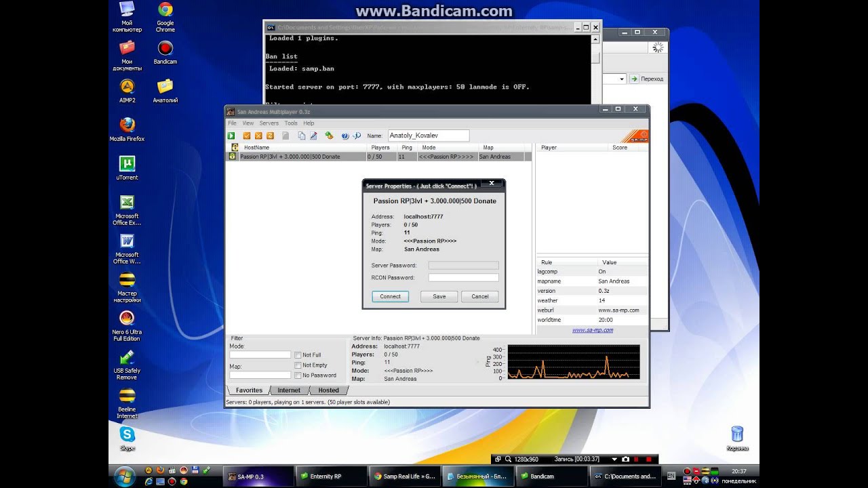
Task: Open the View menu in SA-MP
Action: tap(248, 123)
